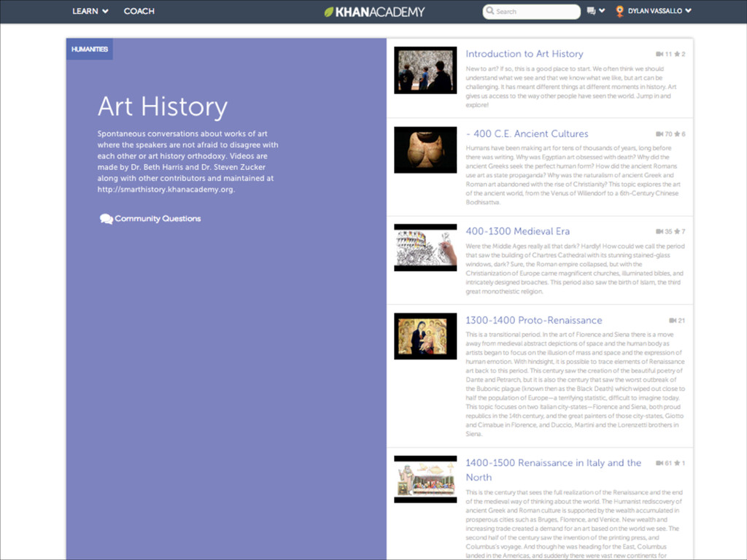Click the Medieval Era description paragraph
Image resolution: width=747 pixels, height=560 pixels.
pyautogui.click(x=575, y=269)
